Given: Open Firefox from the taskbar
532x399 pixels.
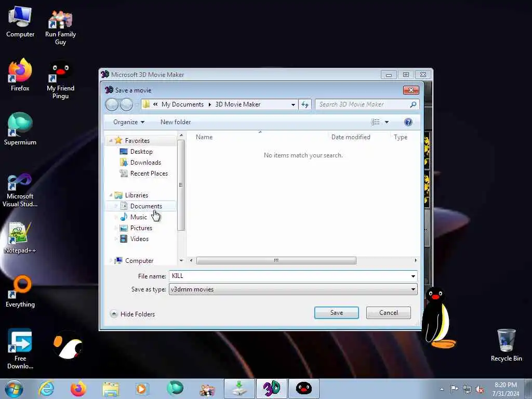Looking at the screenshot, I should click(78, 389).
